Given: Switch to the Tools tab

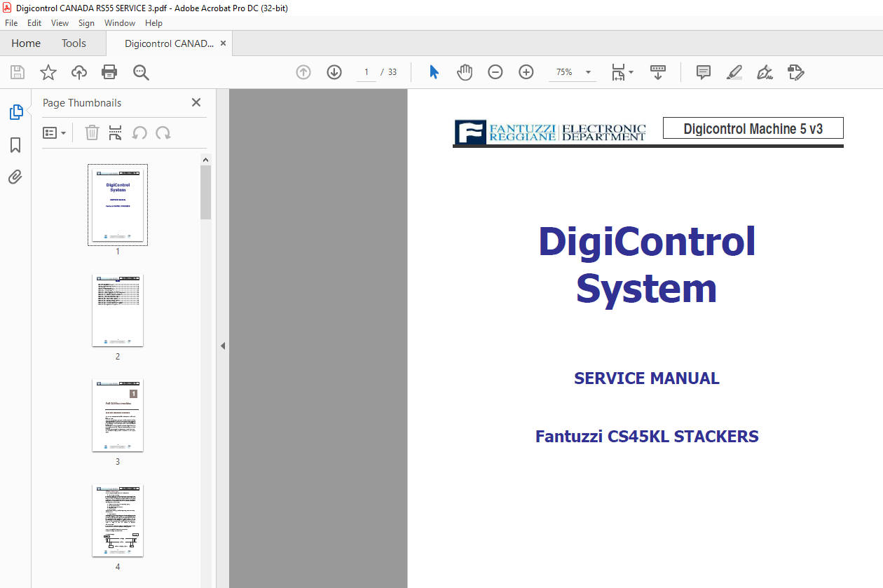Looking at the screenshot, I should coord(74,43).
